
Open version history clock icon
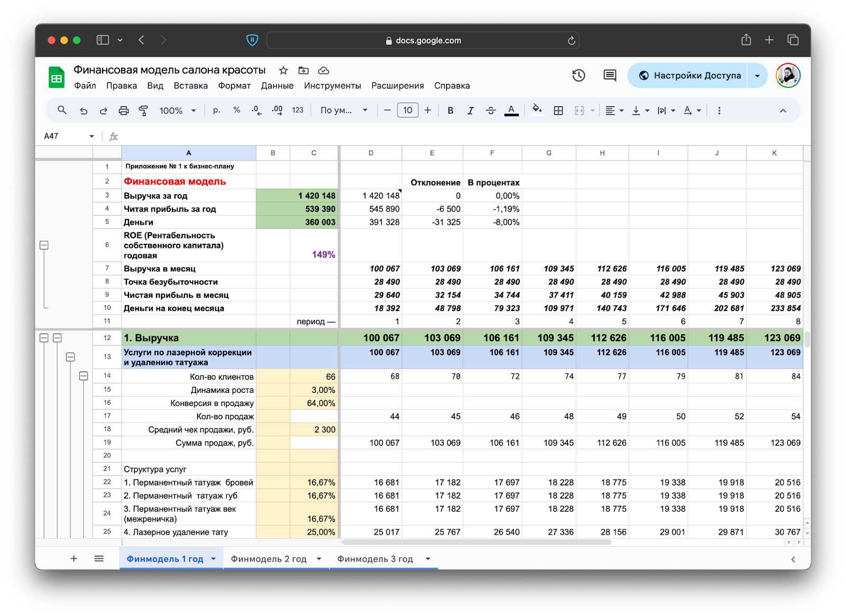click(x=578, y=76)
